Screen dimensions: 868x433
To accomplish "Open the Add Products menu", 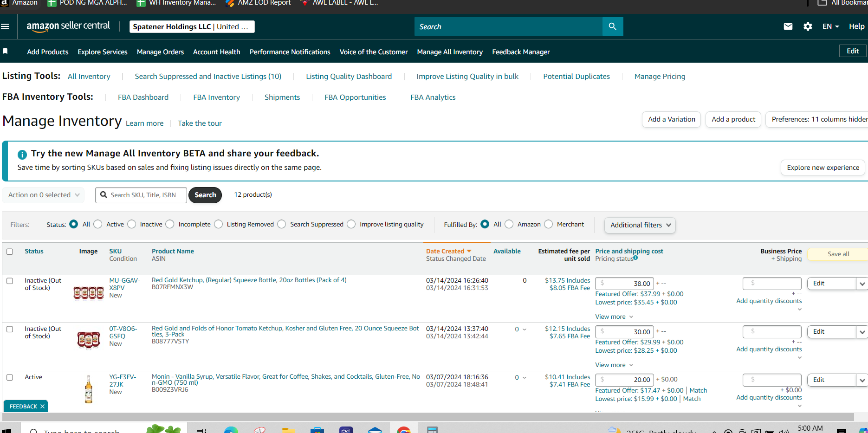I will pyautogui.click(x=48, y=52).
